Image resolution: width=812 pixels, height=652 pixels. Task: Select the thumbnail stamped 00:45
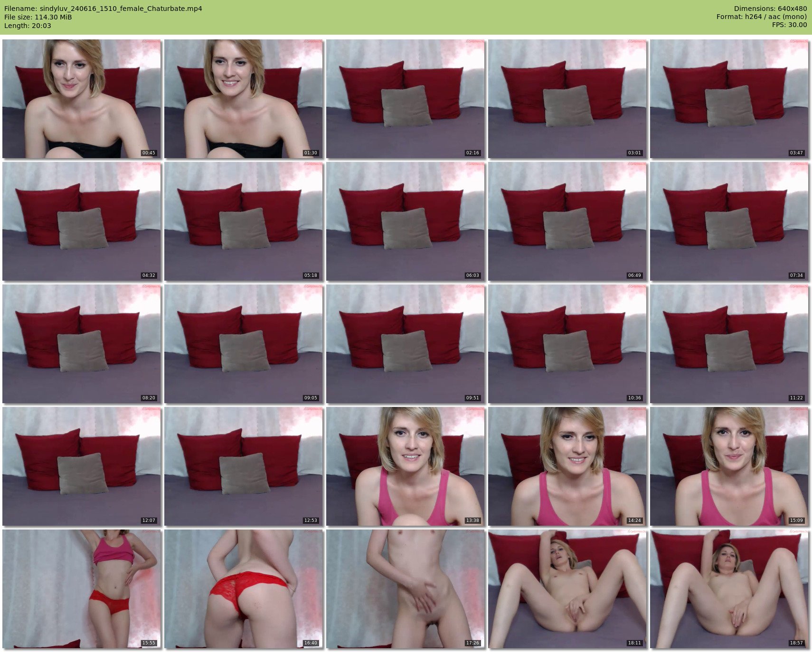[x=82, y=99]
